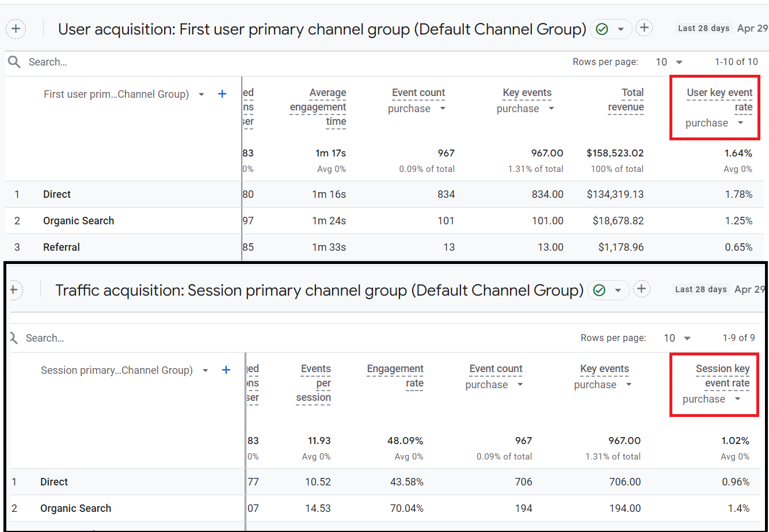The width and height of the screenshot is (769, 532).
Task: Click the plus icon right of the quality badge
Action: pyautogui.click(x=644, y=28)
